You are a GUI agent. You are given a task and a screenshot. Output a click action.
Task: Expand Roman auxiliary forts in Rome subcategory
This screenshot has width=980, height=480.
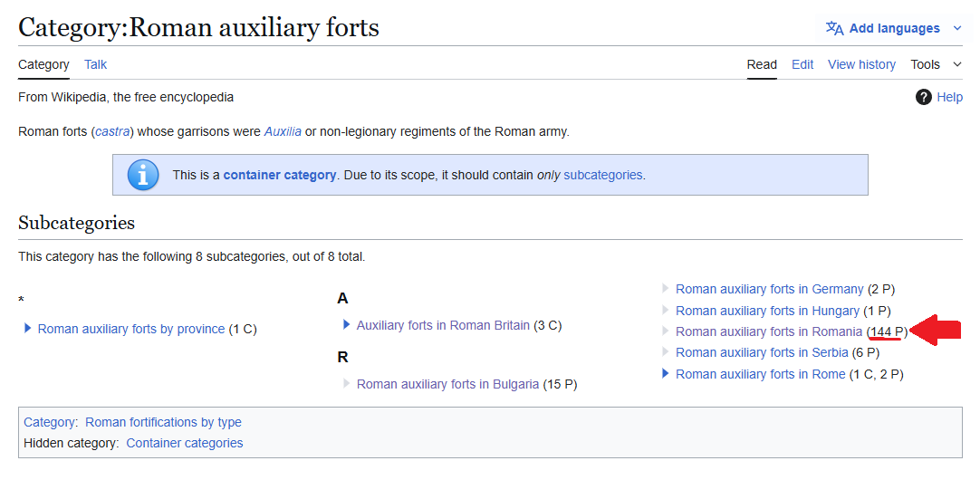[x=665, y=374]
